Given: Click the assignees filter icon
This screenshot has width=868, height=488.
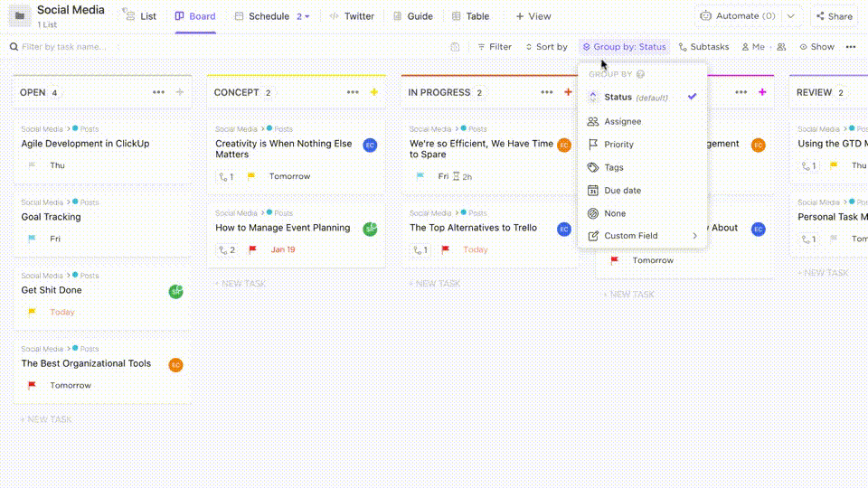Looking at the screenshot, I should tap(781, 47).
